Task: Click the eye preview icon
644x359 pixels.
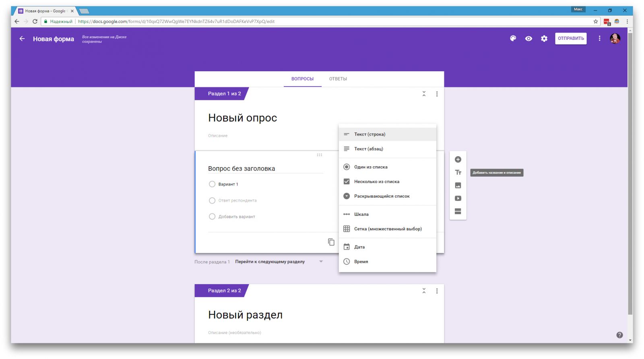Action: [x=528, y=39]
